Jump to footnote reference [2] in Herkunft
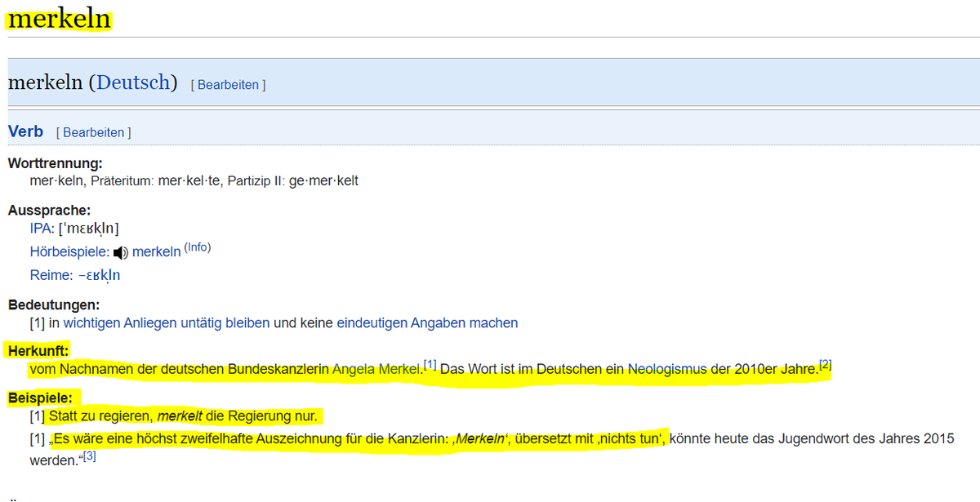 pos(825,365)
